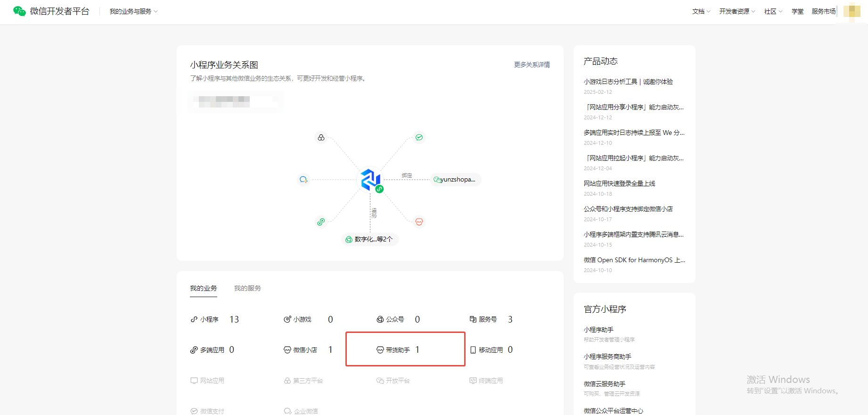Open the 更多关系详情 link
The width and height of the screenshot is (868, 415).
click(532, 65)
